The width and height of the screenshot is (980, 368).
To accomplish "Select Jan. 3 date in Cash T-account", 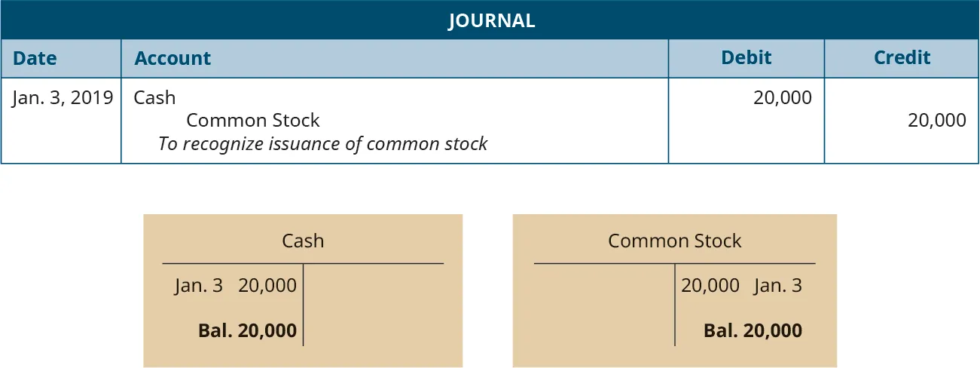I will tap(199, 286).
